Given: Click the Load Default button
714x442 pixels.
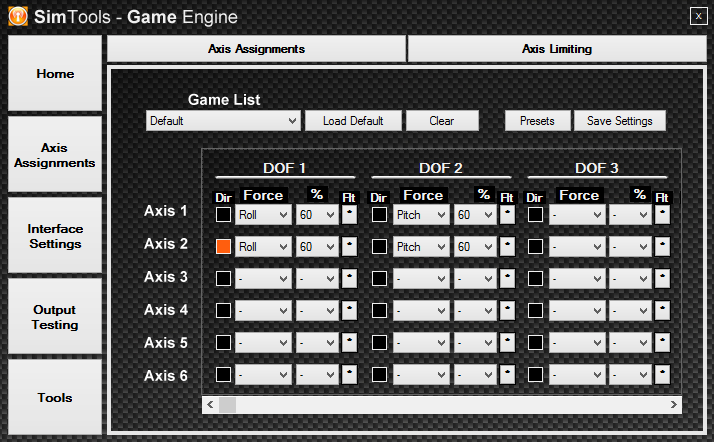Looking at the screenshot, I should [353, 121].
